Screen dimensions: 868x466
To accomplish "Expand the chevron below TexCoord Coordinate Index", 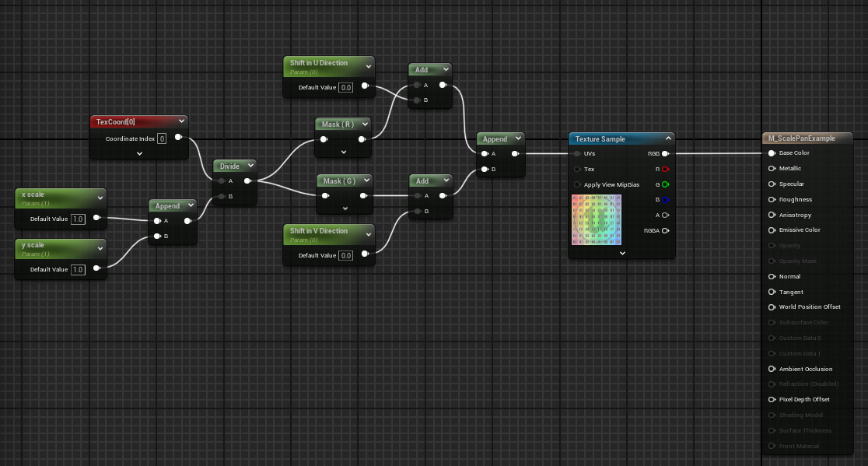I will click(x=139, y=153).
